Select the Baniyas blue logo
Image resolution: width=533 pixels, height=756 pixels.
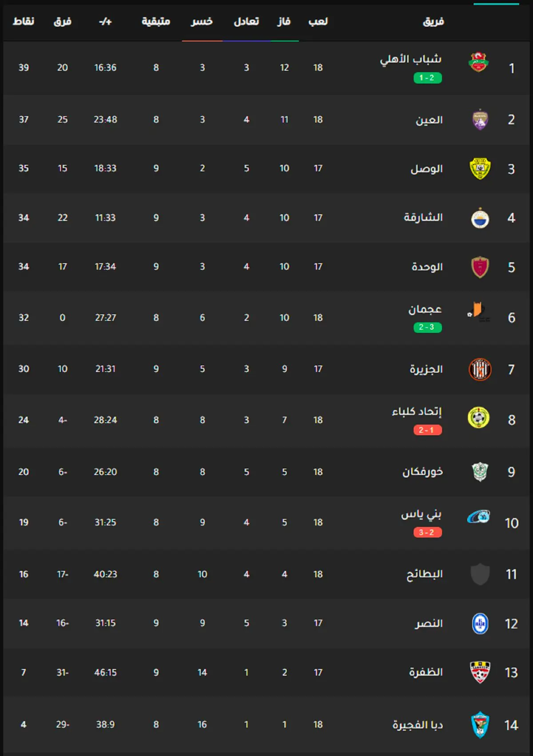[x=478, y=517]
